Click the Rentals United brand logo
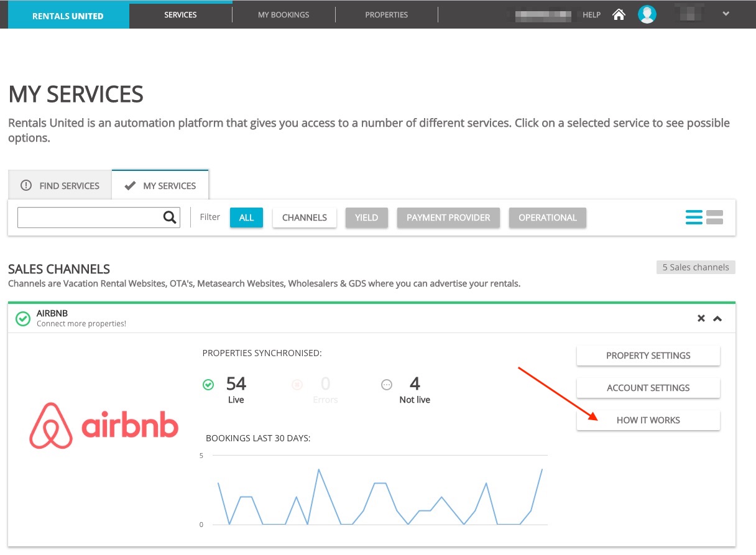 click(x=68, y=16)
